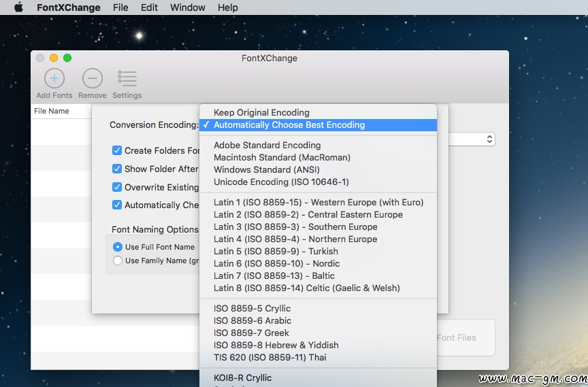Open the Apple menu
The width and height of the screenshot is (588, 387).
[x=18, y=7]
